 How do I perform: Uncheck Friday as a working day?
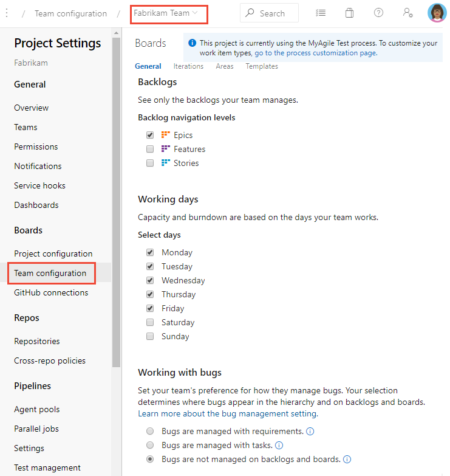pyautogui.click(x=150, y=308)
